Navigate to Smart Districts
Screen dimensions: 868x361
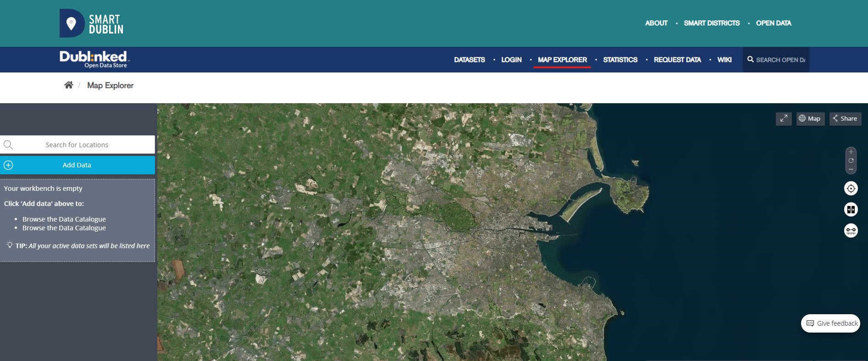coord(712,23)
